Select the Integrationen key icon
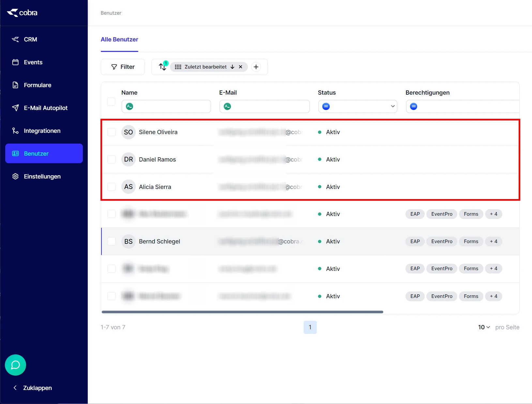 (x=15, y=131)
